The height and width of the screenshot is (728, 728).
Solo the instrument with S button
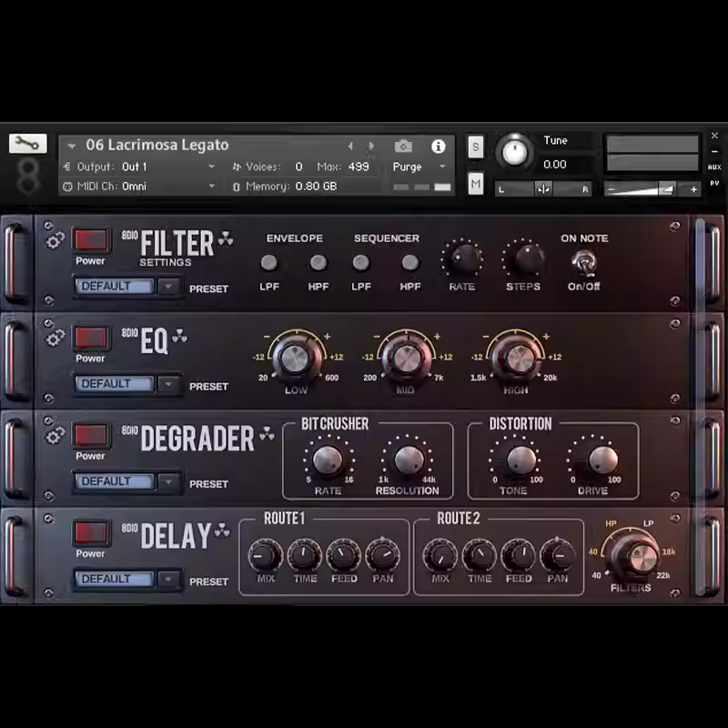(475, 147)
